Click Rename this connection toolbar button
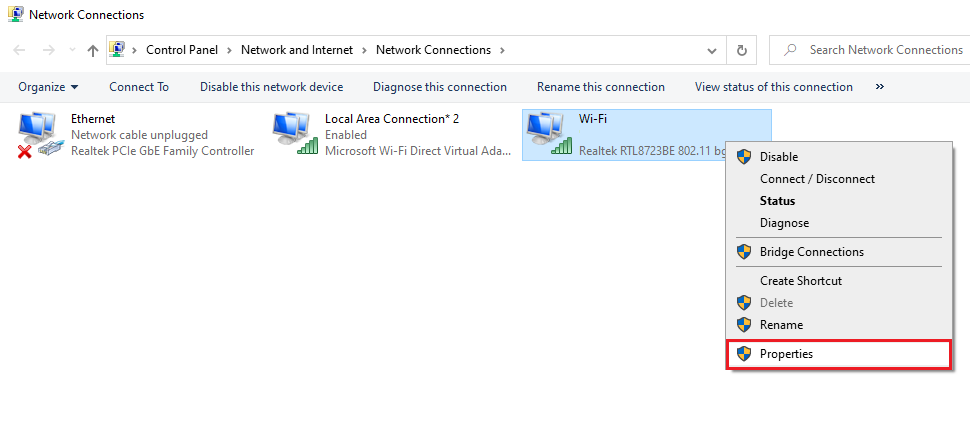970x441 pixels. 600,87
